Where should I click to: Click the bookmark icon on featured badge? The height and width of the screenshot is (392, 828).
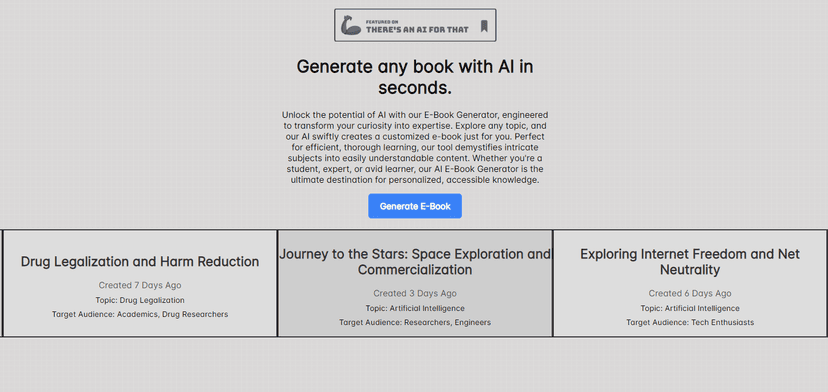click(484, 26)
